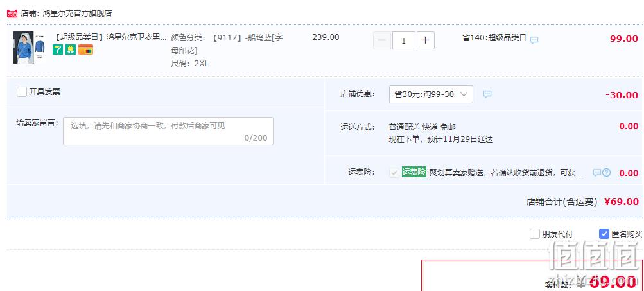Click the Tmall logo icon beside store name
The image size is (644, 291).
pos(12,13)
